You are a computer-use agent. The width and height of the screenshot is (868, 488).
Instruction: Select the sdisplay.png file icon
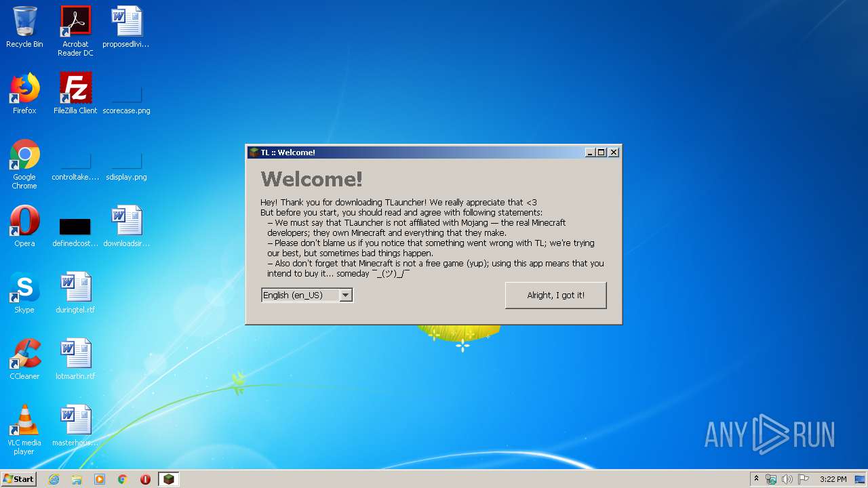[126, 166]
